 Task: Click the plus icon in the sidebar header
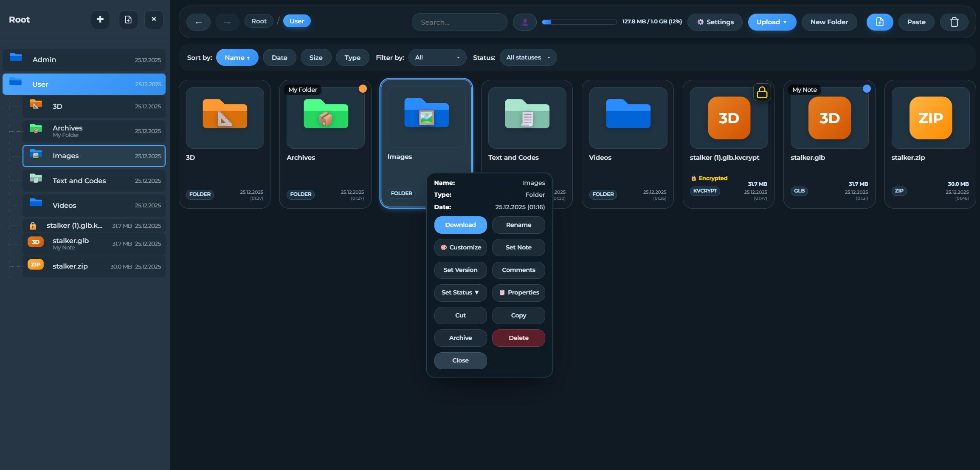[100, 20]
